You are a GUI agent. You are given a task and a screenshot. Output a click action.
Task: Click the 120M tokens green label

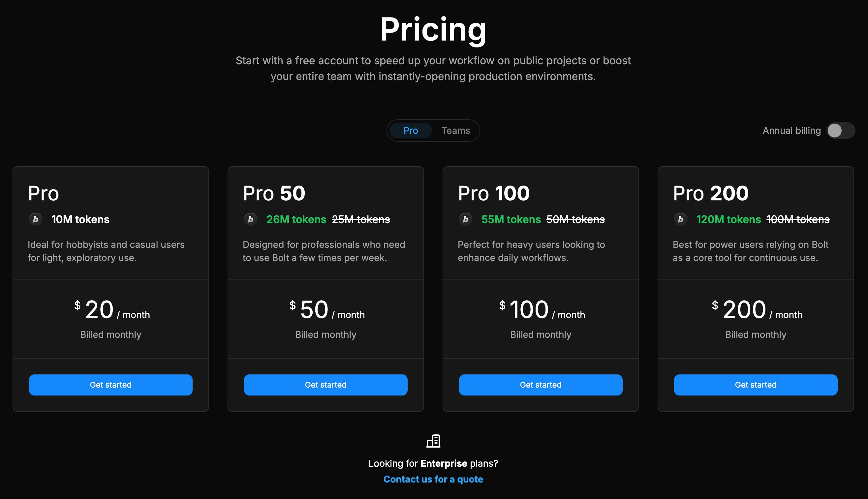point(728,219)
